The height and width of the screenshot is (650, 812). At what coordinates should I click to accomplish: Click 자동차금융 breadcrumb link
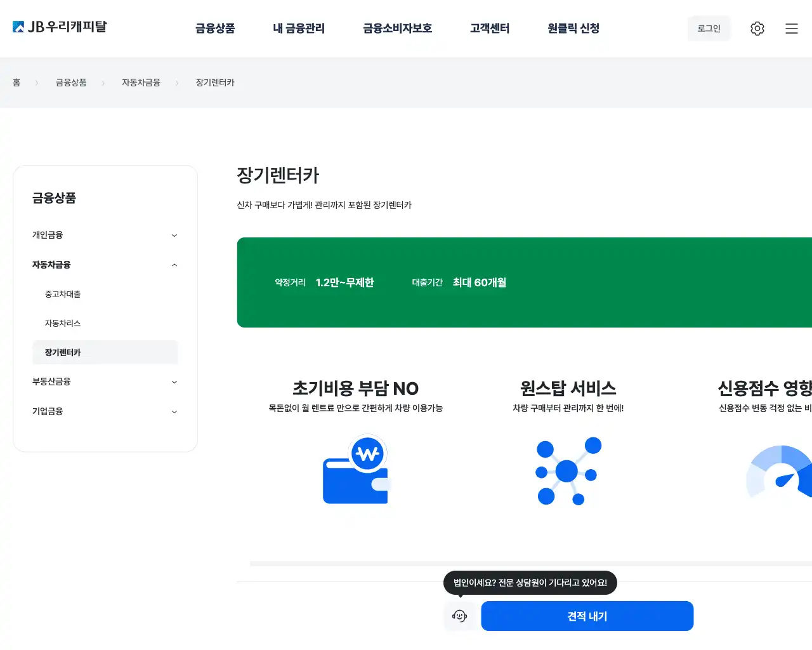click(141, 83)
